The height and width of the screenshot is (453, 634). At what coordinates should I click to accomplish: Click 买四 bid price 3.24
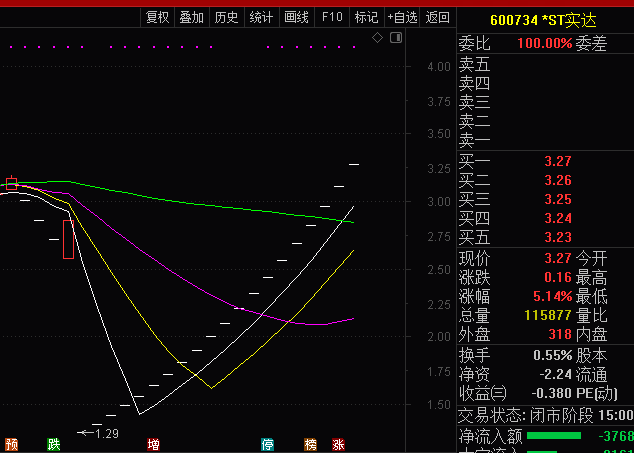(558, 218)
